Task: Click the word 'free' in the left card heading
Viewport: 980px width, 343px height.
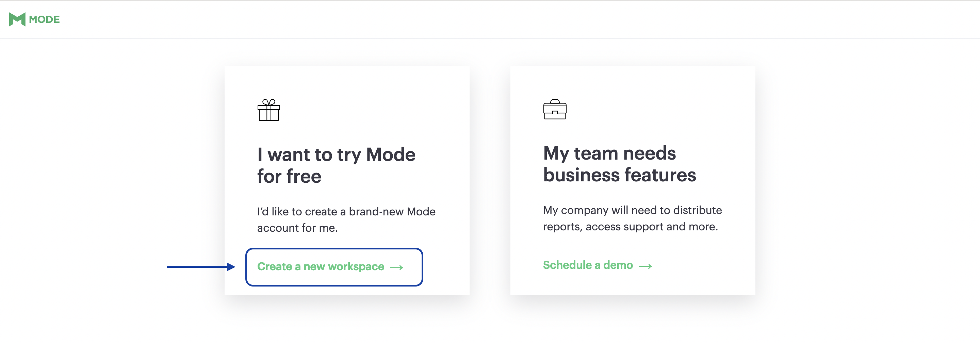Action: (x=304, y=177)
